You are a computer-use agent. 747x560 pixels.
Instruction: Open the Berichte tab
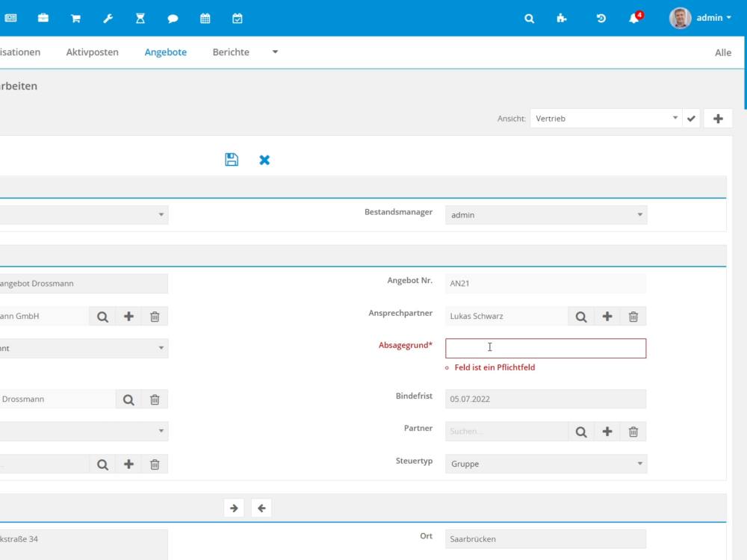pyautogui.click(x=231, y=52)
